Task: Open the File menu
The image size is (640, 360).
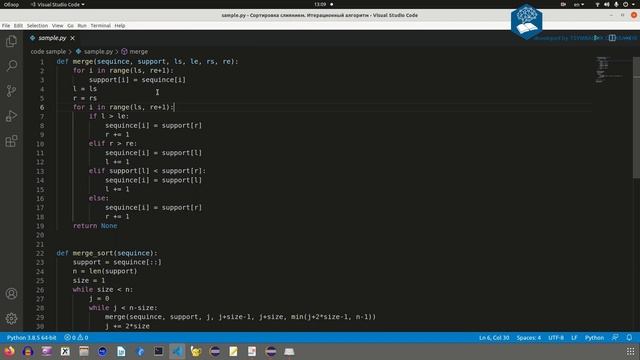Action: coord(6,25)
